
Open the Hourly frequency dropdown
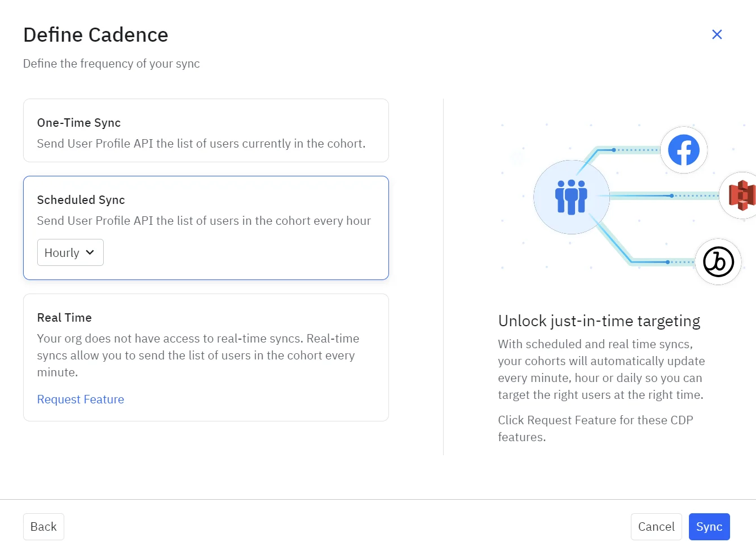click(70, 252)
